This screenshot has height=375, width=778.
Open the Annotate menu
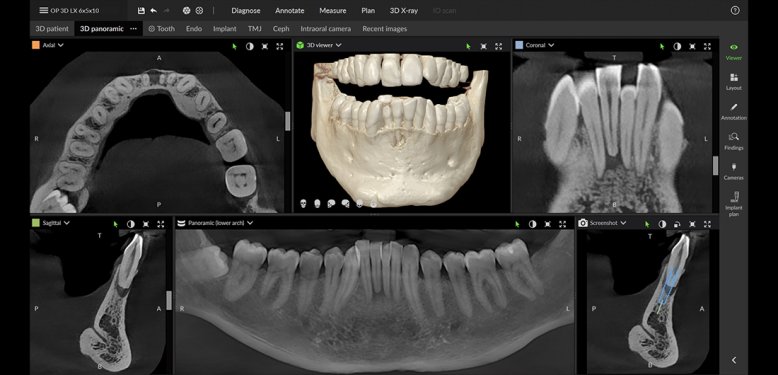290,10
